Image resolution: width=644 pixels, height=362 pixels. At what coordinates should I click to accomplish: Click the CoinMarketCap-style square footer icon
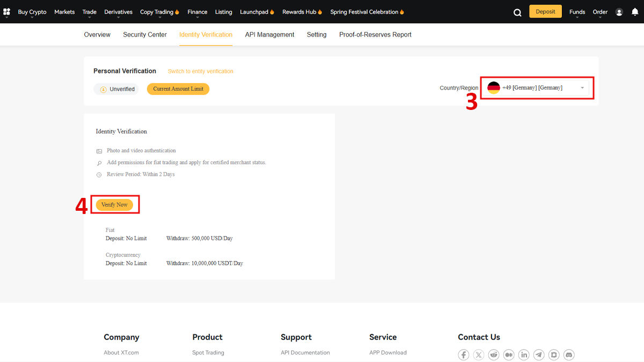click(554, 354)
